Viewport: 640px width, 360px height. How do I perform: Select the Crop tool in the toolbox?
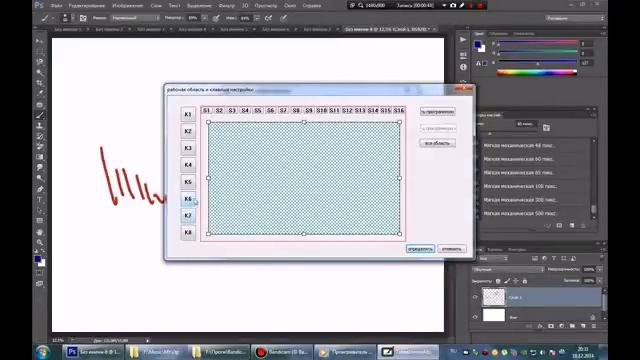pyautogui.click(x=40, y=83)
